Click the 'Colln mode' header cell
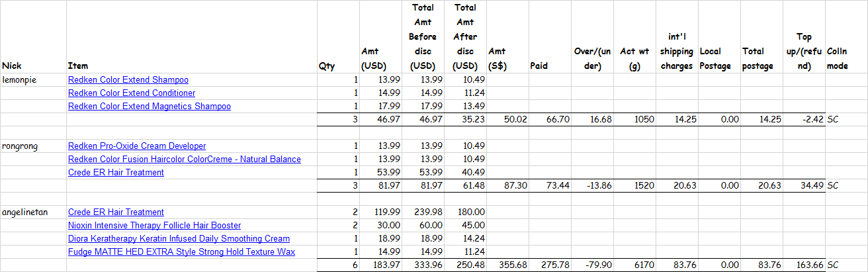The width and height of the screenshot is (868, 272). tap(846, 36)
